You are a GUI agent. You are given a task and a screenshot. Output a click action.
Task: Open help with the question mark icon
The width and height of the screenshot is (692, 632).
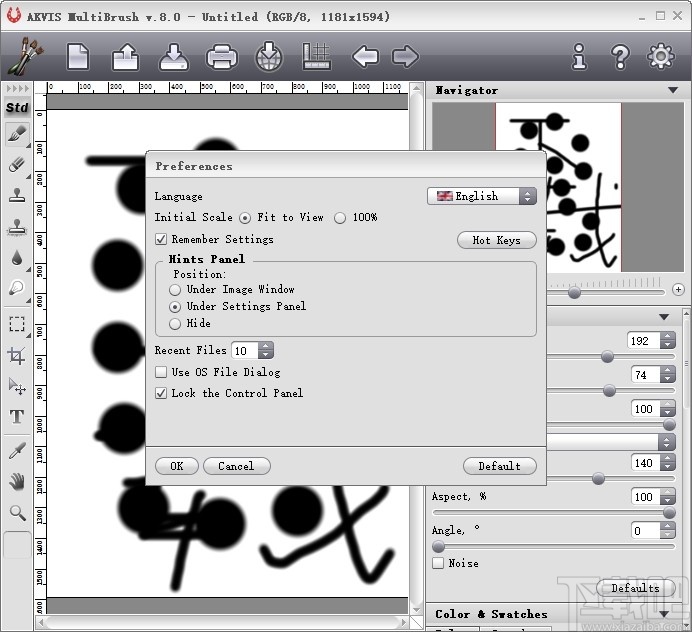point(620,56)
